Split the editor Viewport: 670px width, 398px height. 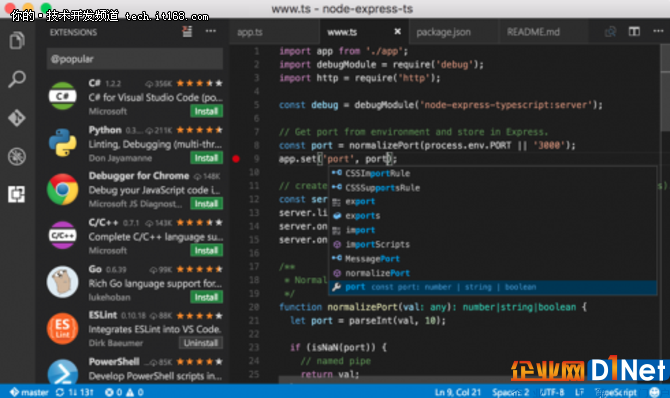click(634, 31)
